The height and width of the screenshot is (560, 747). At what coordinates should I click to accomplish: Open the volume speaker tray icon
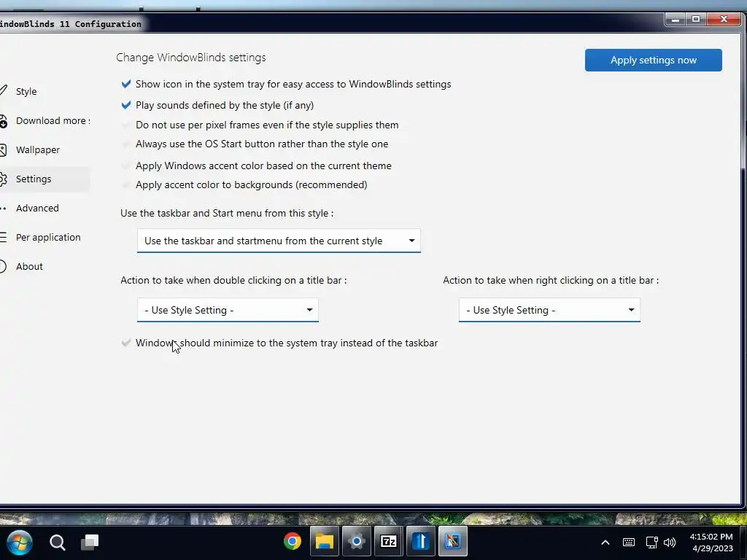pyautogui.click(x=670, y=542)
